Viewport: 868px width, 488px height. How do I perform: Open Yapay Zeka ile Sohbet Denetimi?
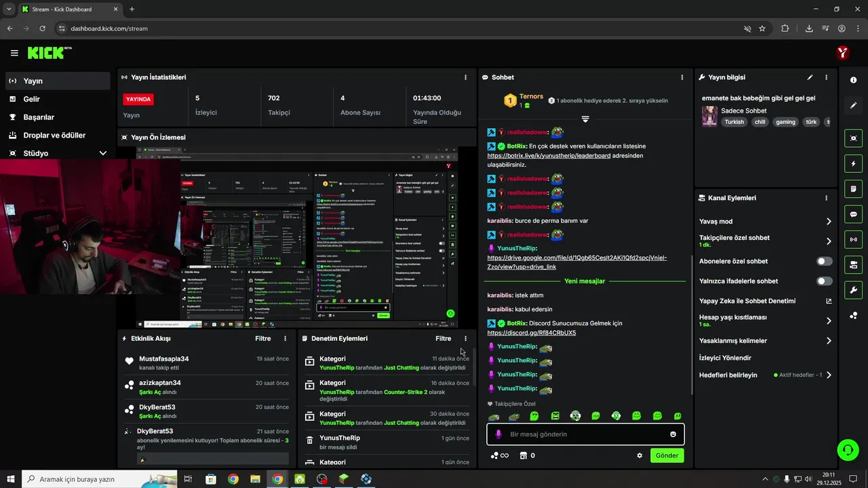click(747, 301)
